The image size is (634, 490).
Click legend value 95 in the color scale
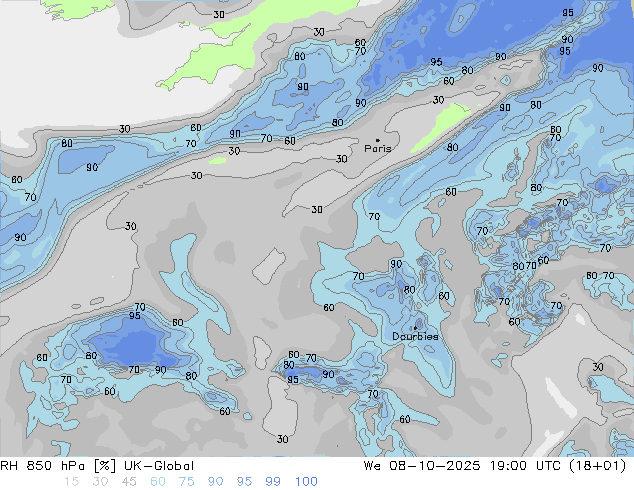(244, 482)
